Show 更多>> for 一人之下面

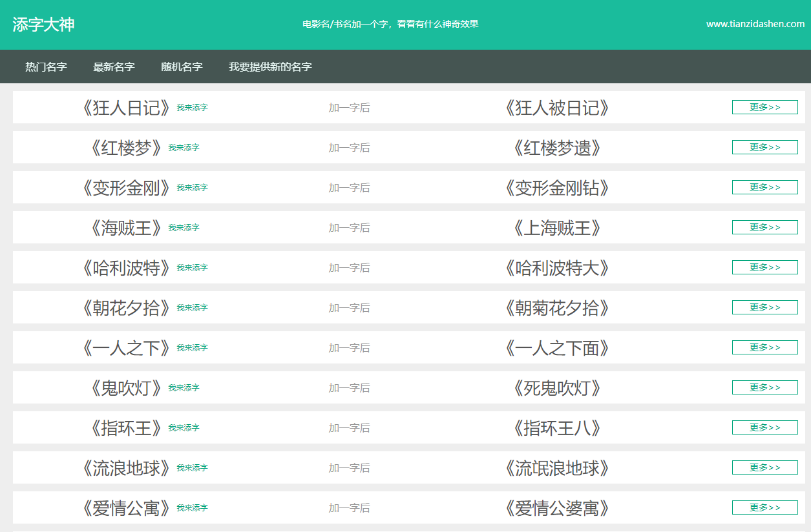(x=764, y=347)
